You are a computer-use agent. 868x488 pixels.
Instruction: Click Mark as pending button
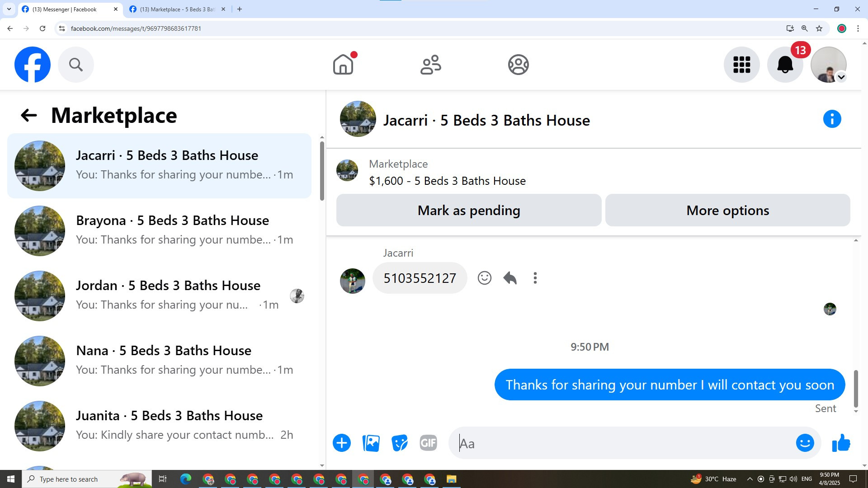(x=469, y=211)
